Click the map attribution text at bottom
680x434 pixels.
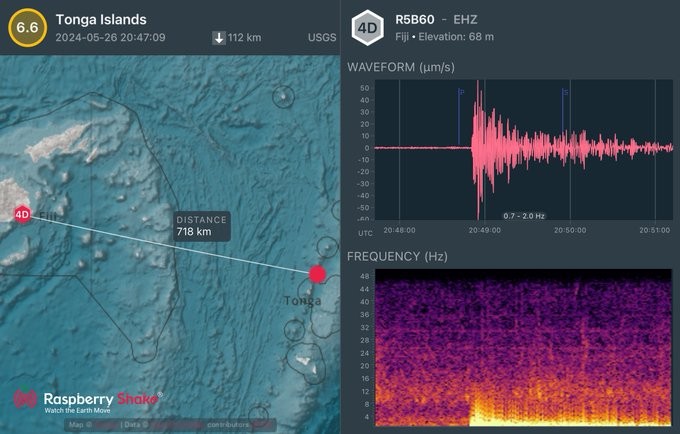170,425
